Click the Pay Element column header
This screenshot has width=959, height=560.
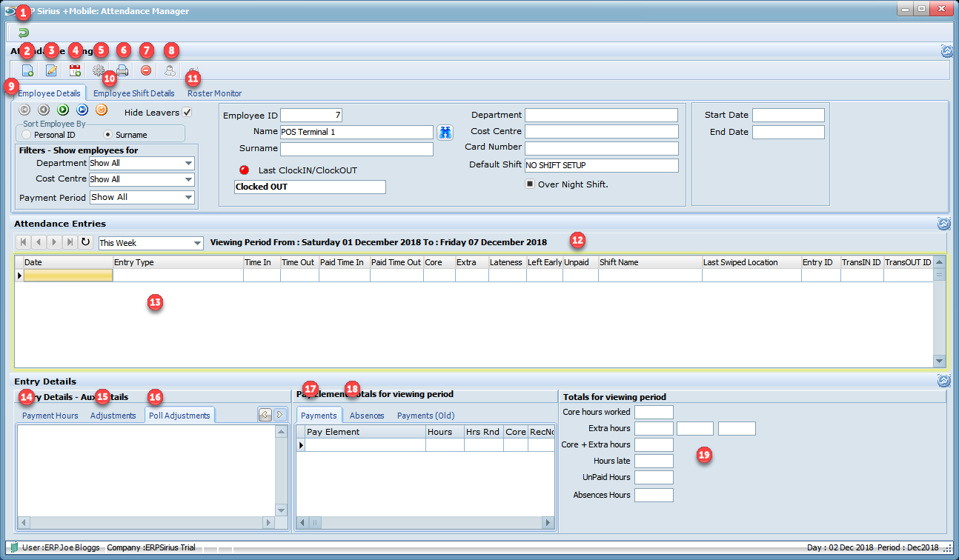(x=365, y=432)
